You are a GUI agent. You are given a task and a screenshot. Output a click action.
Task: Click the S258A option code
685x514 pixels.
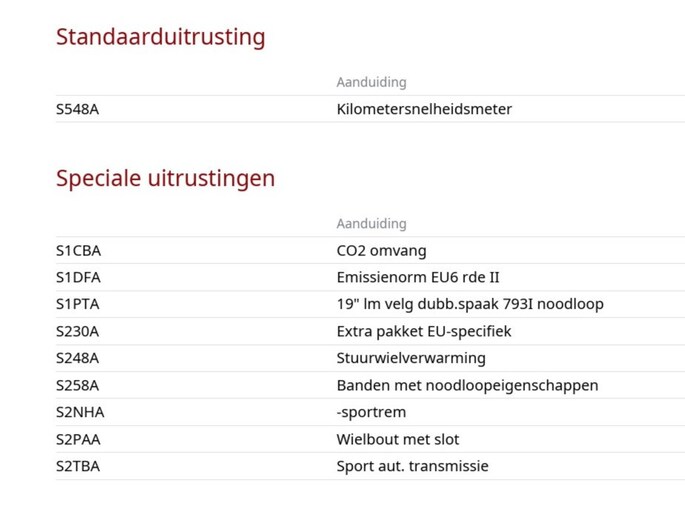(77, 386)
